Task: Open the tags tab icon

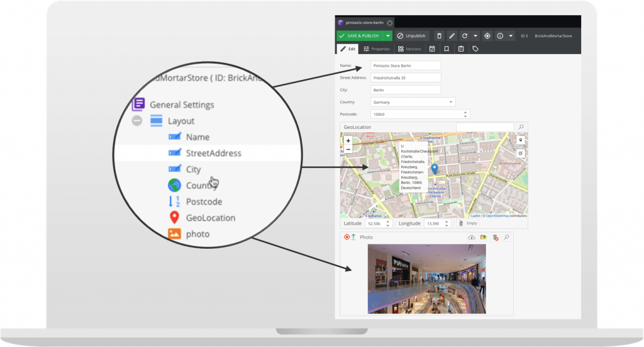Action: coord(475,49)
